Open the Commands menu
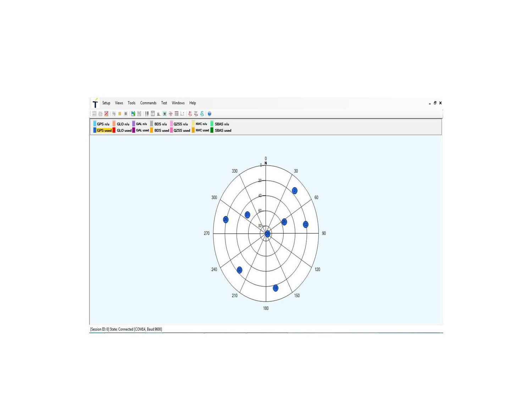 tap(148, 103)
